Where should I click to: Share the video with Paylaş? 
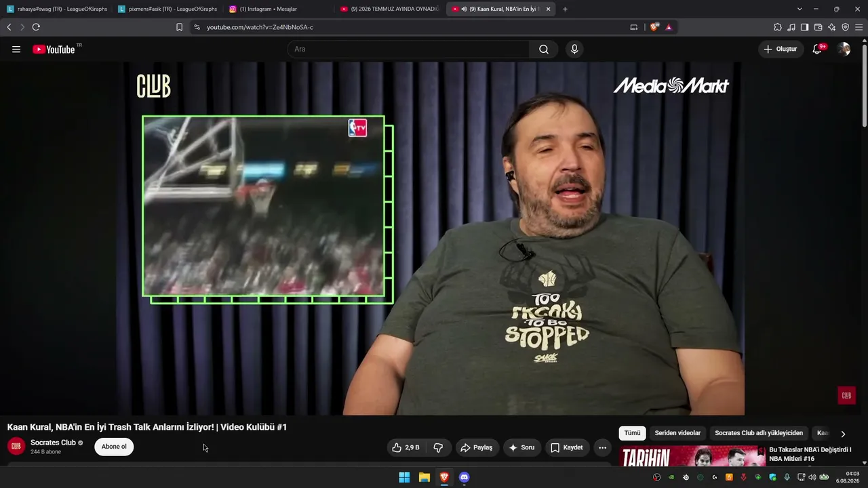(x=477, y=447)
